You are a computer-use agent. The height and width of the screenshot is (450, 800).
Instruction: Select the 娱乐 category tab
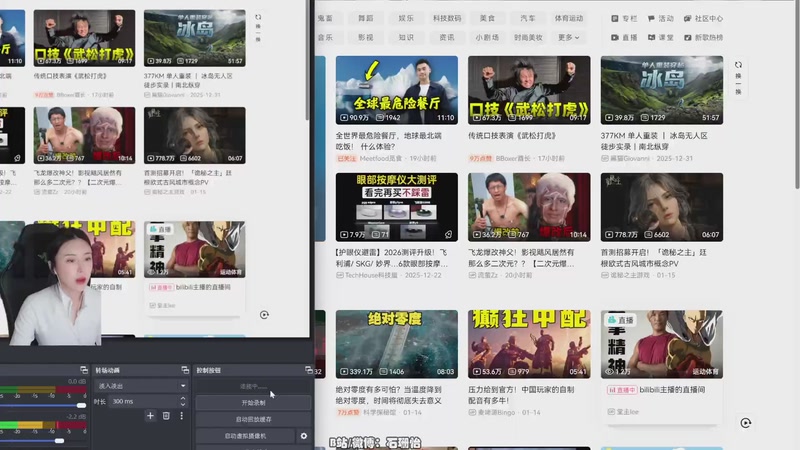[406, 18]
